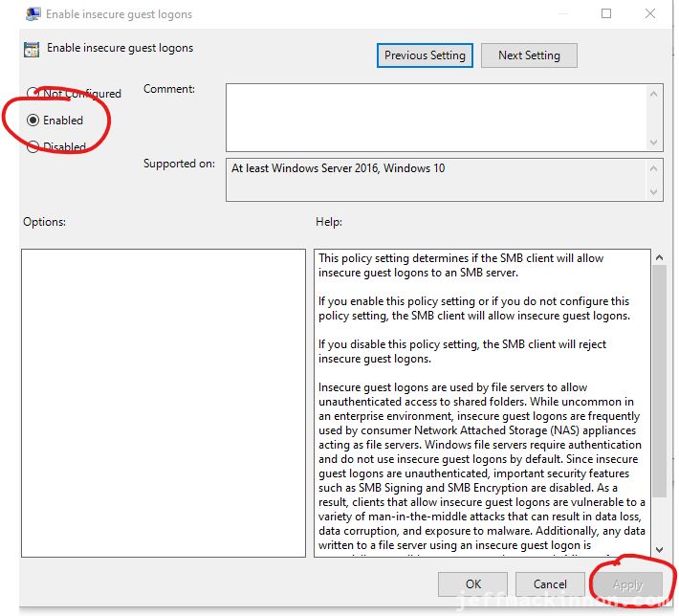
Task: Maximize the Enable insecure guest logons window
Action: (606, 13)
